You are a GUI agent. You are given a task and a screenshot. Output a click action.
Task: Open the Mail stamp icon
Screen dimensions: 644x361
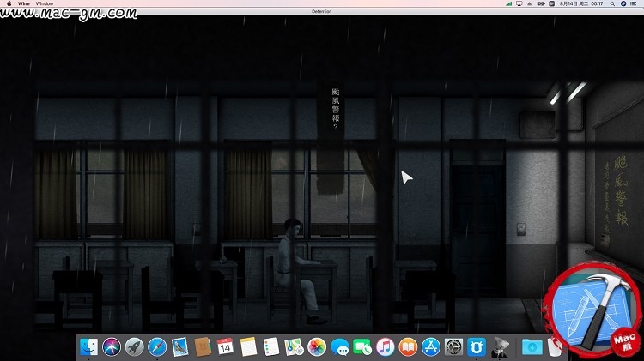(180, 347)
